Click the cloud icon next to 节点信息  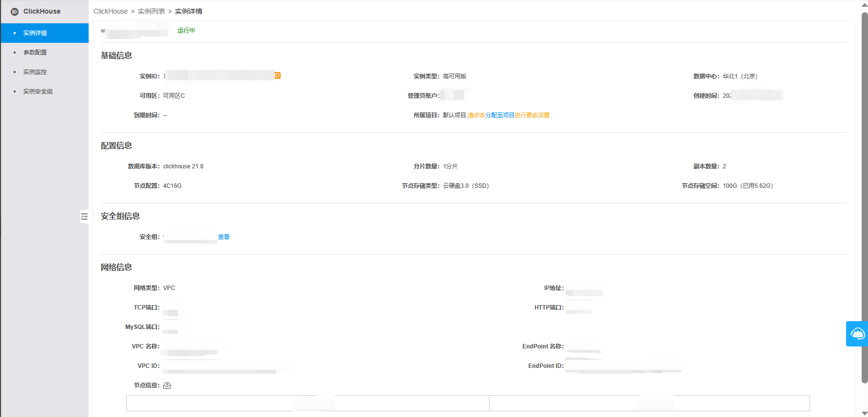tap(167, 385)
